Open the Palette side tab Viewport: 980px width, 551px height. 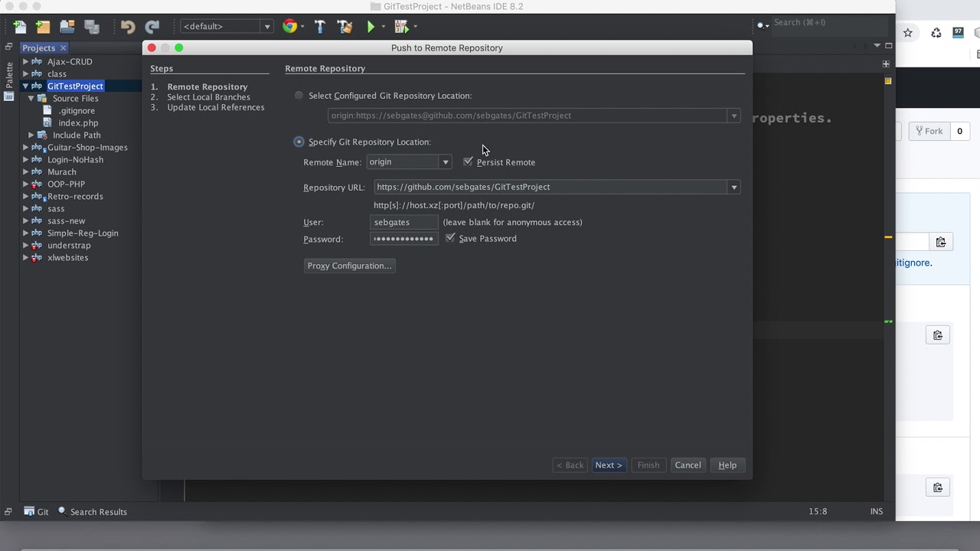coord(9,80)
